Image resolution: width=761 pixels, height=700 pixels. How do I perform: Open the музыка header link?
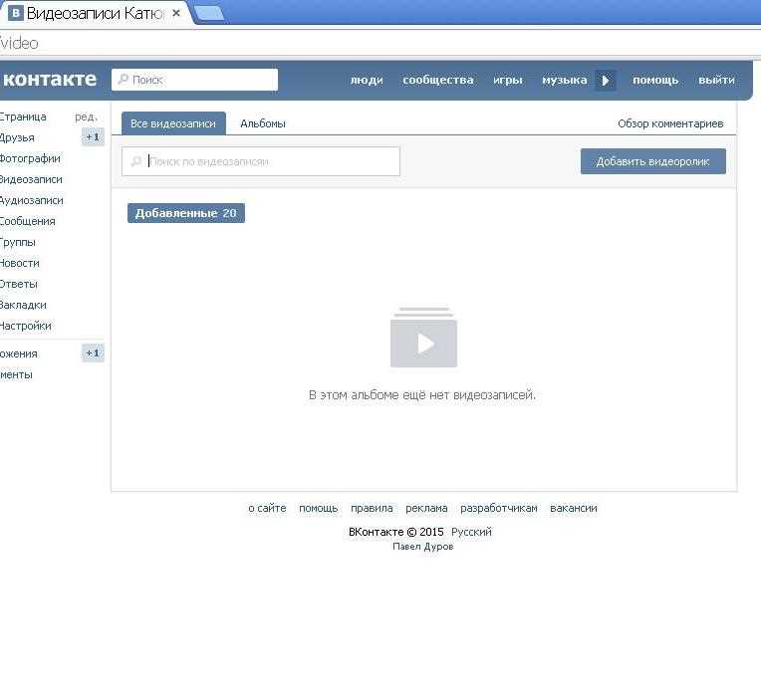[565, 80]
